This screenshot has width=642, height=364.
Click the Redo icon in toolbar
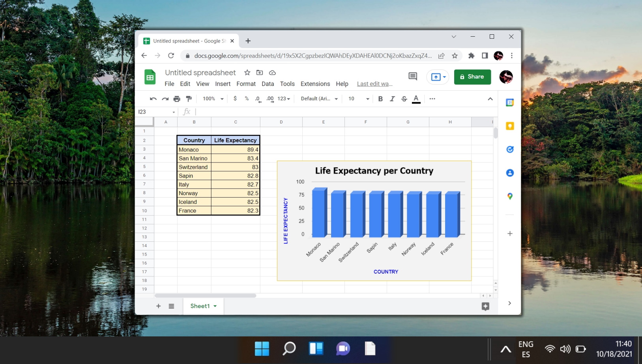pos(165,99)
